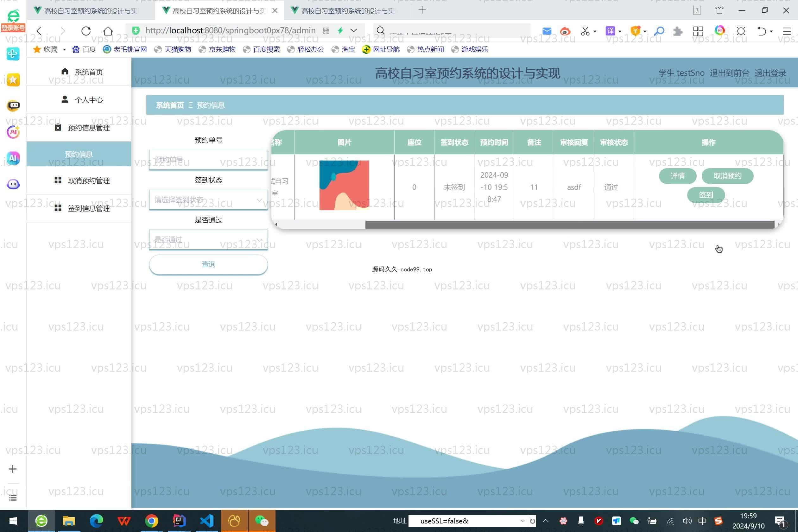Click the search magnifier icon in search box
The width and height of the screenshot is (798, 532).
[381, 31]
